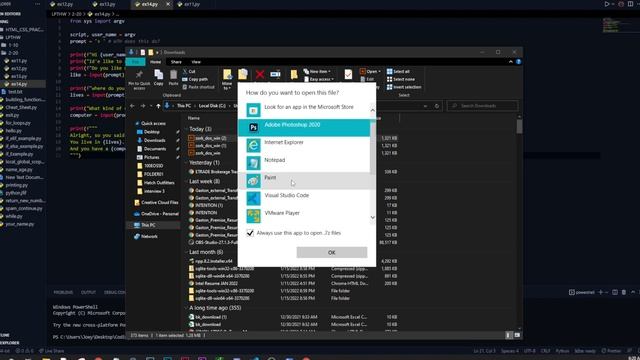Select OneDrive - Personal in navigation pane

[156, 214]
